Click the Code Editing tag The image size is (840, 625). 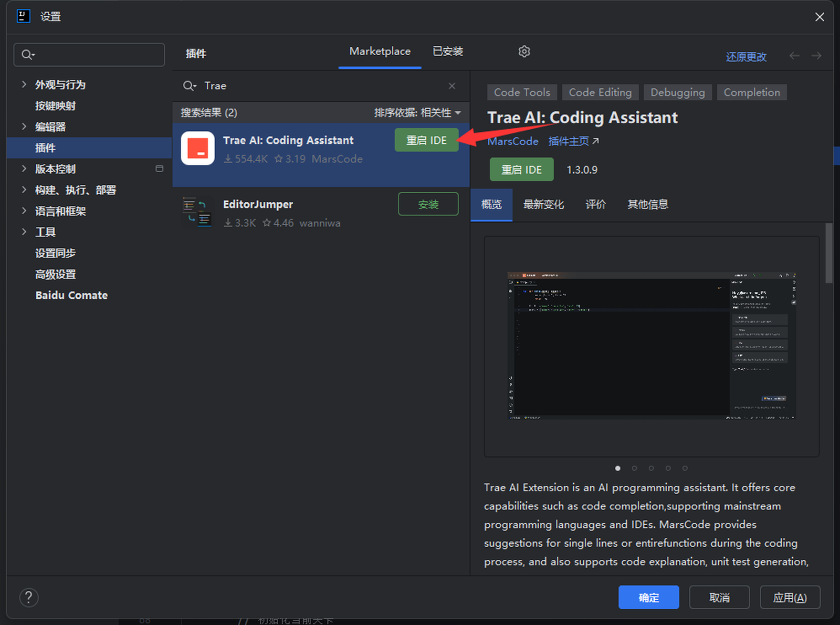[600, 92]
